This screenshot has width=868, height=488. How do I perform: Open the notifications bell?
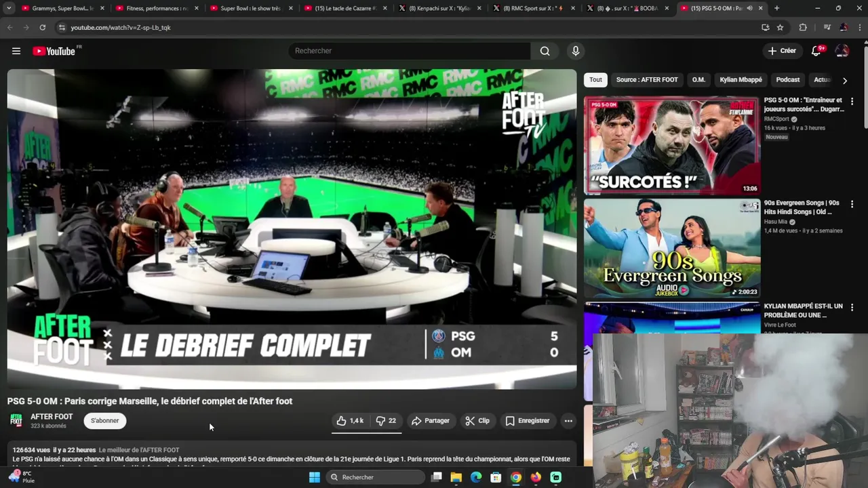[816, 51]
